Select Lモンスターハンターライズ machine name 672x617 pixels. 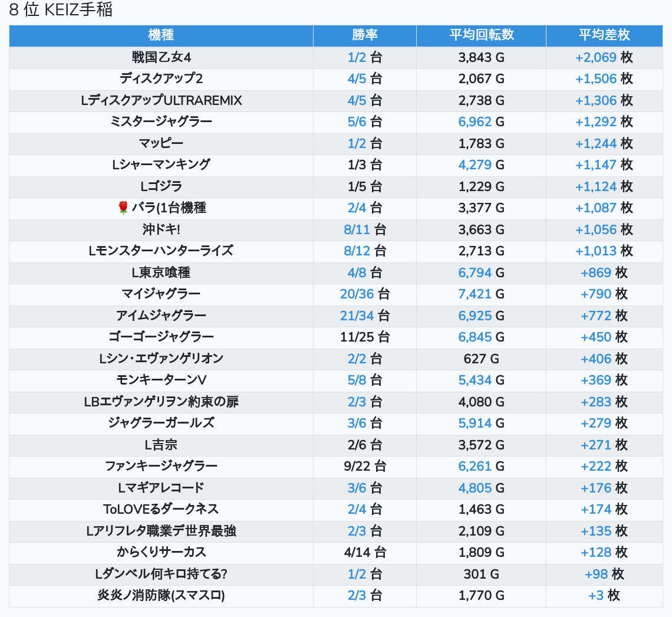(161, 251)
